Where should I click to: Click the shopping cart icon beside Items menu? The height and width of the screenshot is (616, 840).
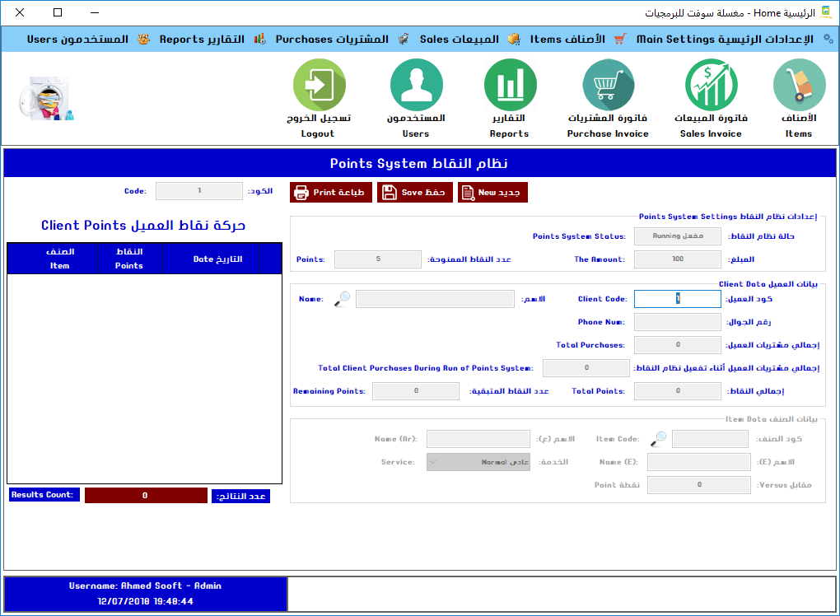(x=620, y=39)
